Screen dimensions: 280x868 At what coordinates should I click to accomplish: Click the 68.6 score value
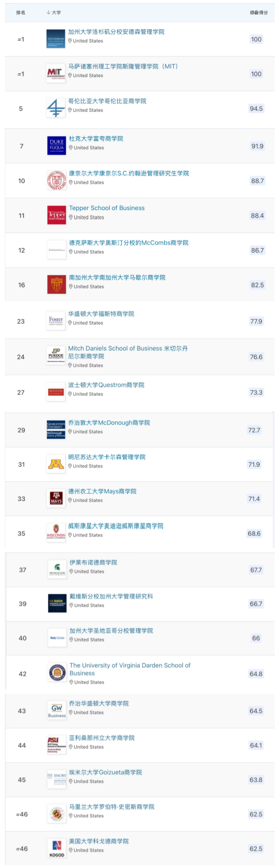pos(254,533)
